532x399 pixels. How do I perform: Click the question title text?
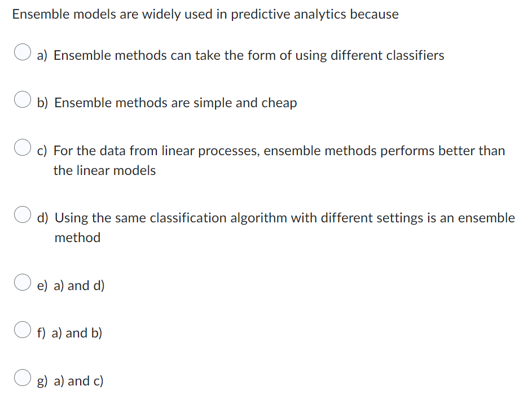(x=205, y=14)
